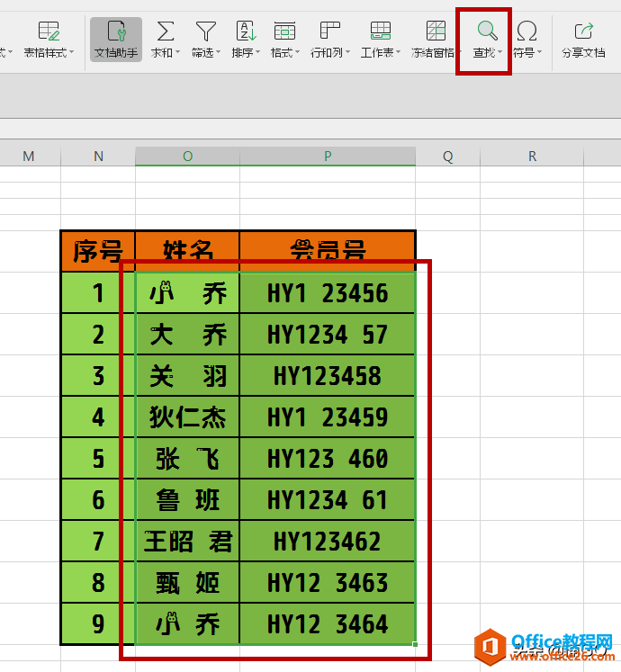Click the HY12 3464 cell
The image size is (621, 672).
point(328,624)
